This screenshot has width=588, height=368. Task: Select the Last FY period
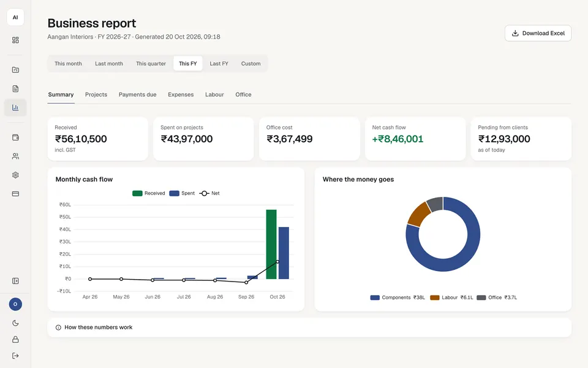tap(219, 63)
